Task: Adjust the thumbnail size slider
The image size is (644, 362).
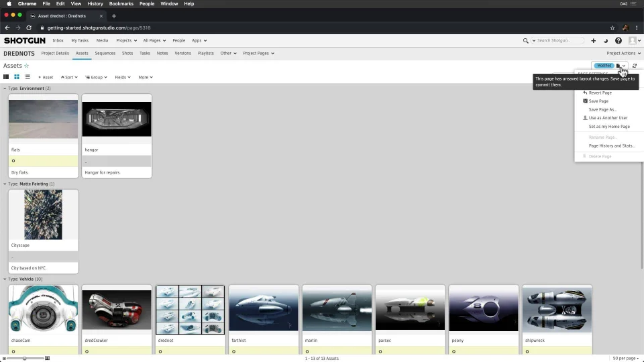Action: [25, 359]
